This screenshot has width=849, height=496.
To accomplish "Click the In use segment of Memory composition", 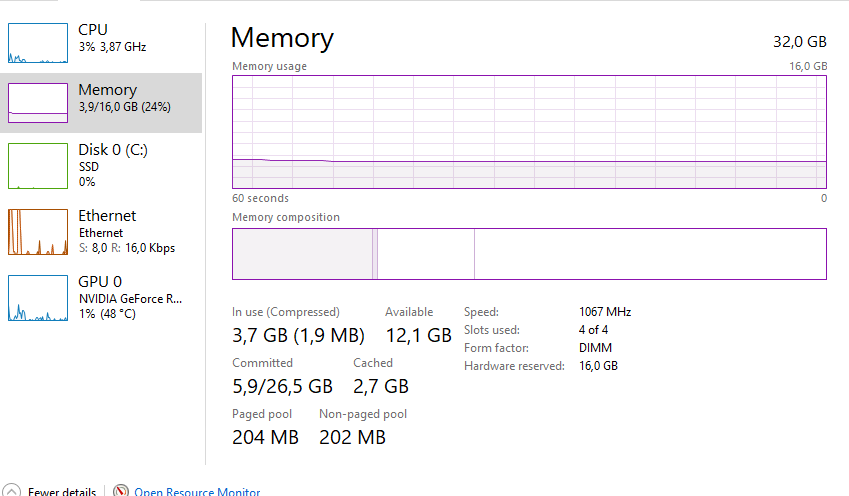I will (x=301, y=254).
